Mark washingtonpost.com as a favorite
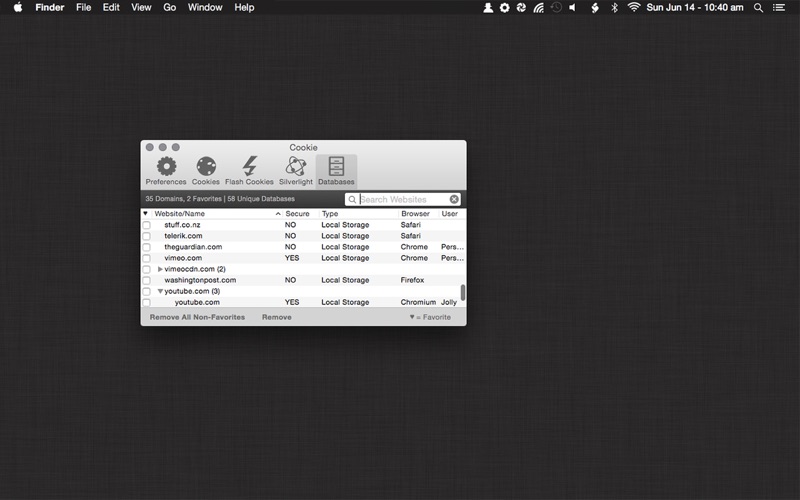800x500 pixels. (x=146, y=281)
